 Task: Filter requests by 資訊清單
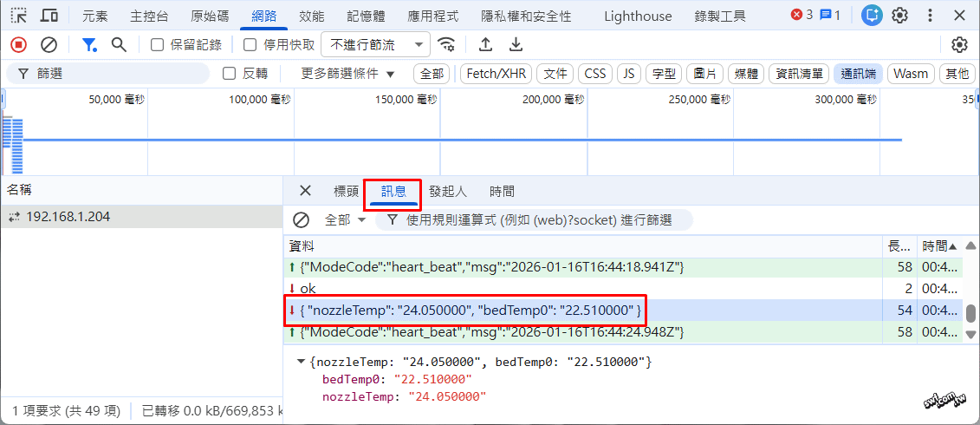[x=799, y=74]
